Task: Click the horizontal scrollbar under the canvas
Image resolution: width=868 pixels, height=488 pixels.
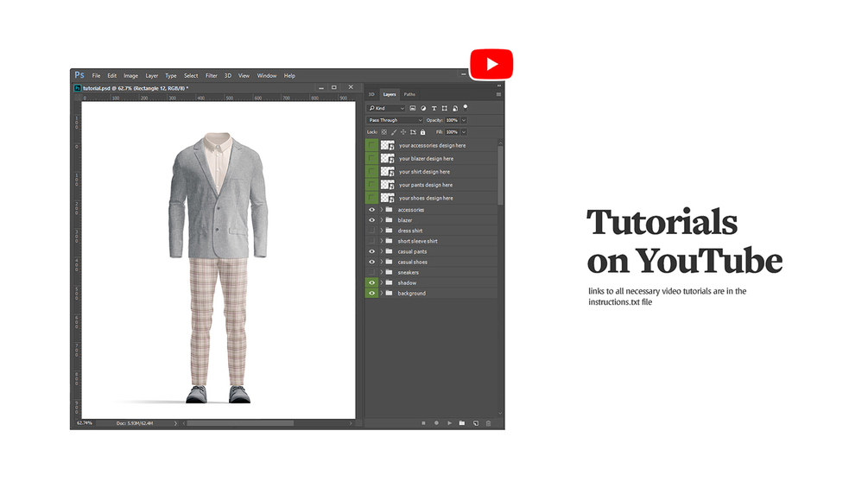Action: 240,423
